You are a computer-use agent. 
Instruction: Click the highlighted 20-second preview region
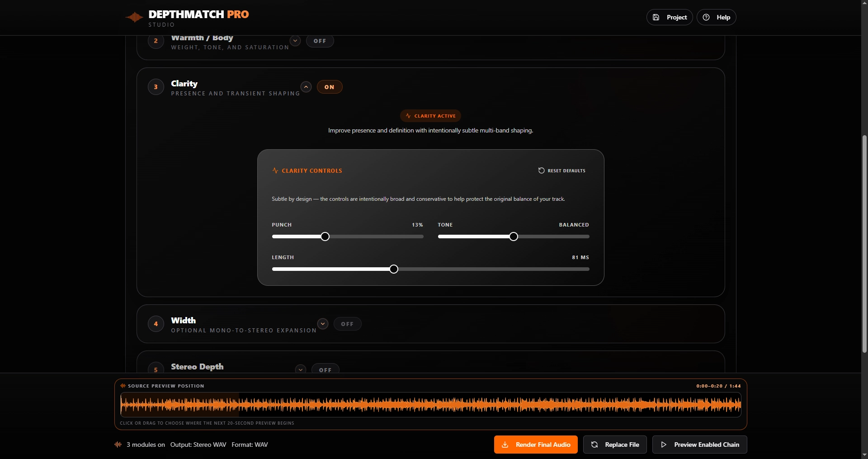[x=179, y=405]
